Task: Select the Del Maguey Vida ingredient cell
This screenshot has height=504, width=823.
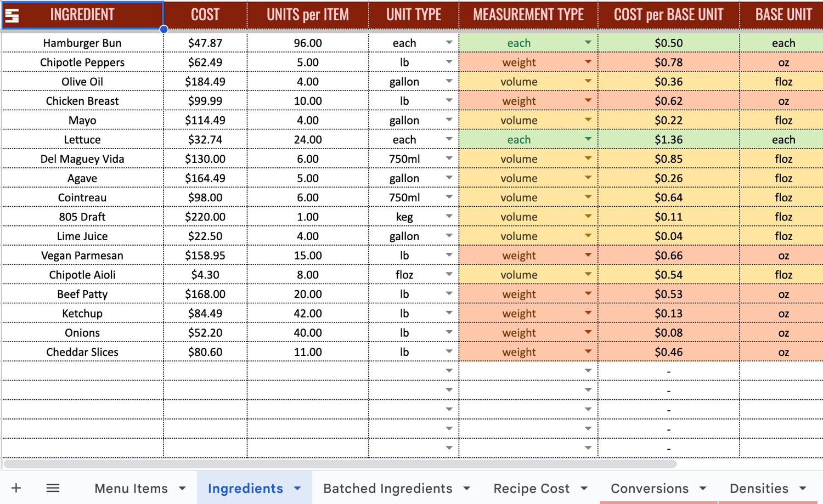Action: (x=82, y=159)
